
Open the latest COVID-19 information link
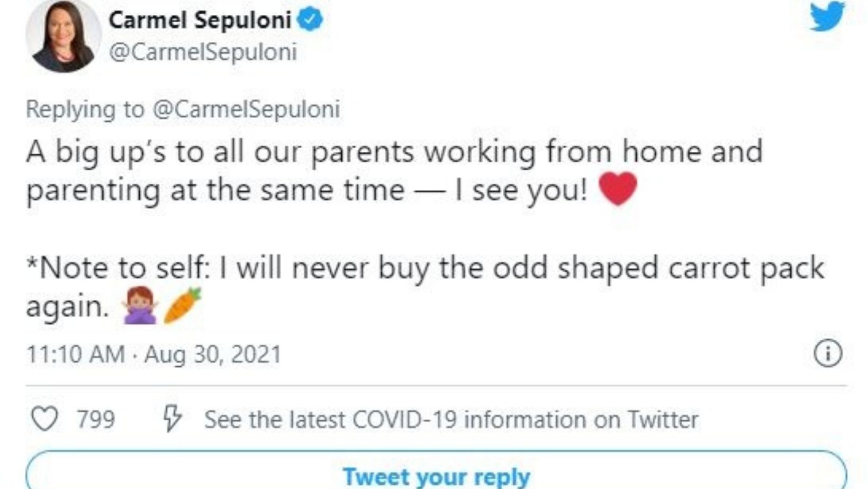point(451,420)
